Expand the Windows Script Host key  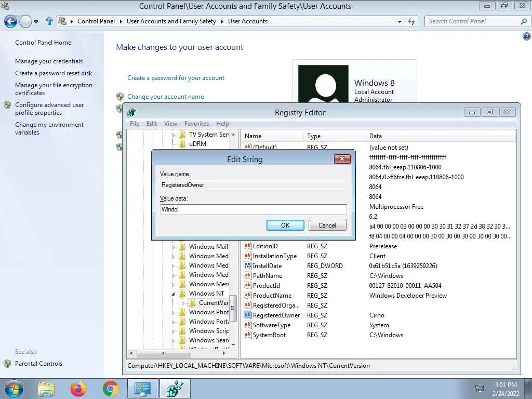pyautogui.click(x=173, y=331)
